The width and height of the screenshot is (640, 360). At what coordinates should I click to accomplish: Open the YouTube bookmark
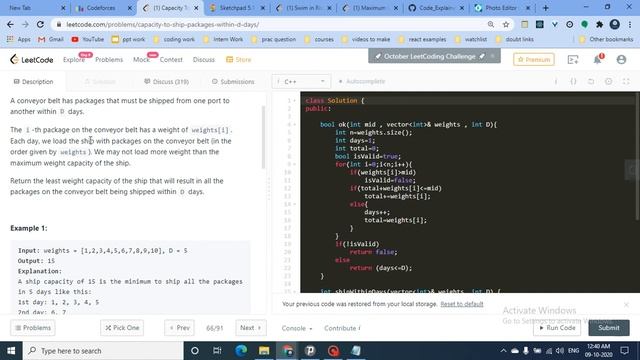tap(88, 39)
